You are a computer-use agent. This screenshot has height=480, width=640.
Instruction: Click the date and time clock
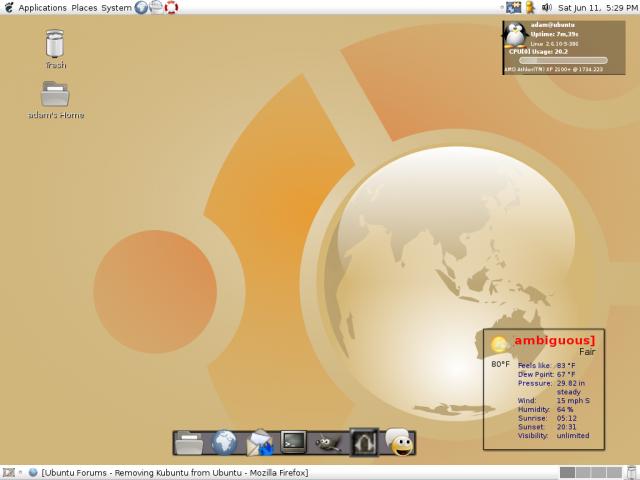click(x=596, y=8)
